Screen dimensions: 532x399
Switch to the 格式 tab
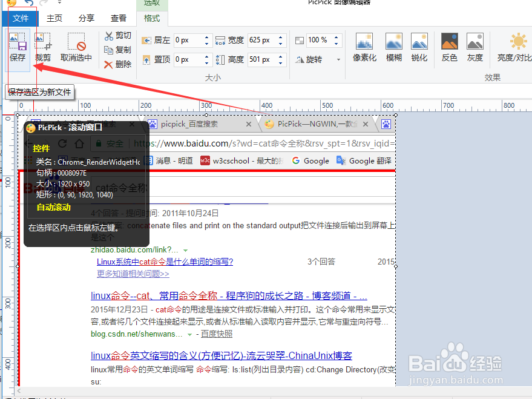pyautogui.click(x=152, y=18)
